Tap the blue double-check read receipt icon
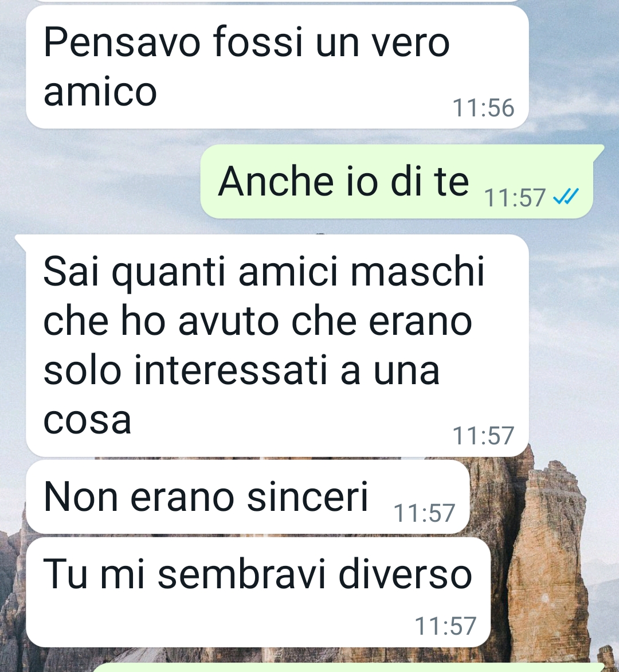This screenshot has width=619, height=672. pos(566,197)
